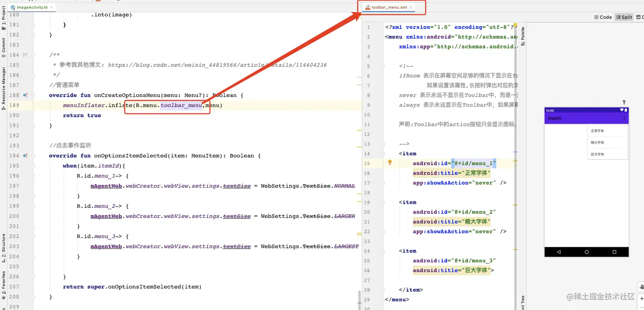
Task: Collapse the first item tag at line 14
Action: (x=384, y=154)
